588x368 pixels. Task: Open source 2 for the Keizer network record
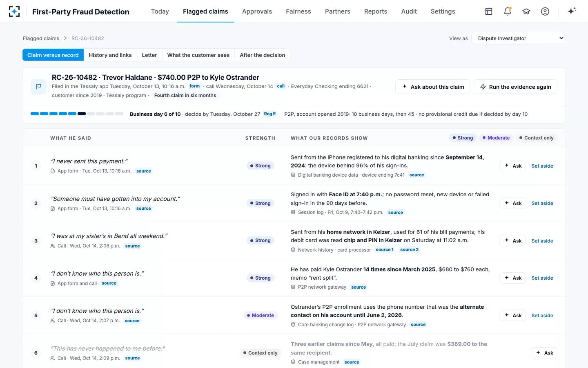pos(410,250)
